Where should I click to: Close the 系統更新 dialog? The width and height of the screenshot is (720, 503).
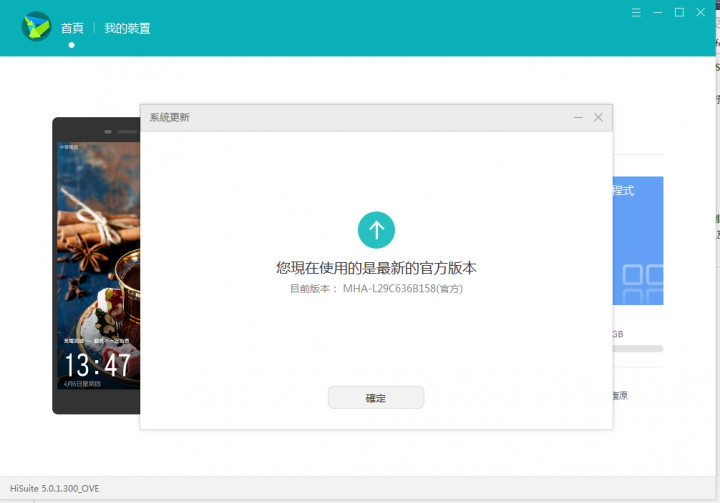click(x=598, y=118)
